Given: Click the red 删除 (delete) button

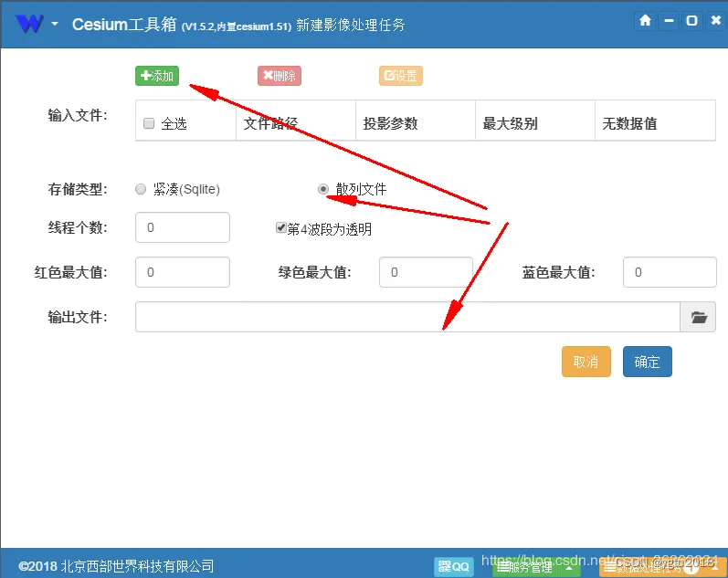Looking at the screenshot, I should (x=279, y=76).
